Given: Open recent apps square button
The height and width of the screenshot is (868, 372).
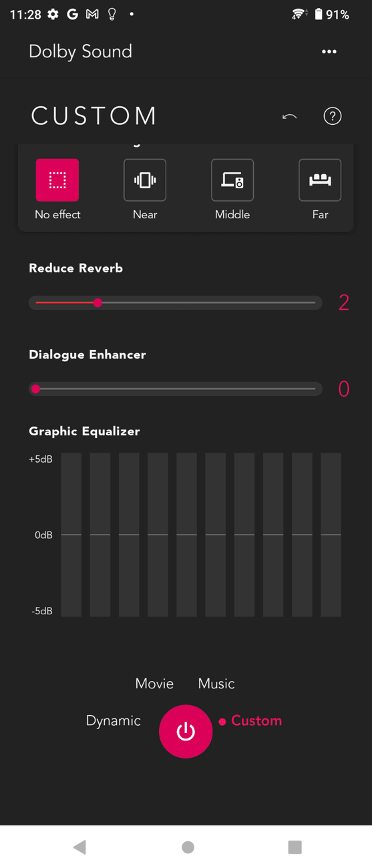Looking at the screenshot, I should pos(295,847).
